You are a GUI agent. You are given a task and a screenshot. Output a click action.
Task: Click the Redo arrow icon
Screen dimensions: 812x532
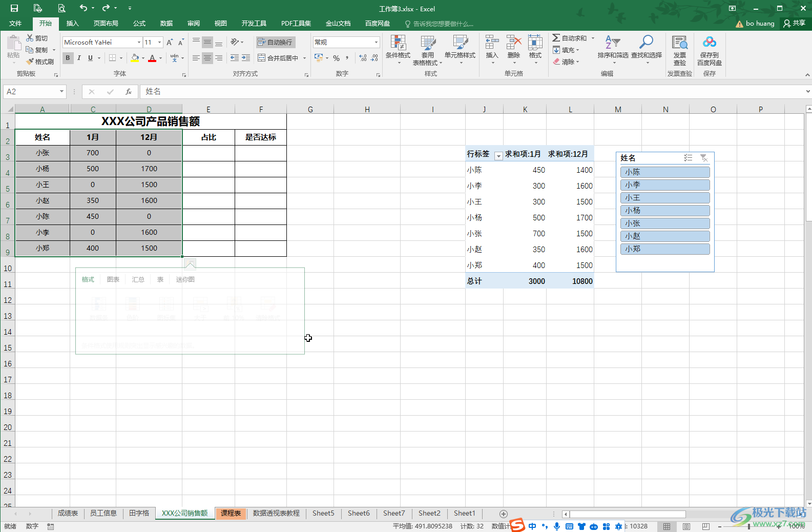[x=106, y=8]
